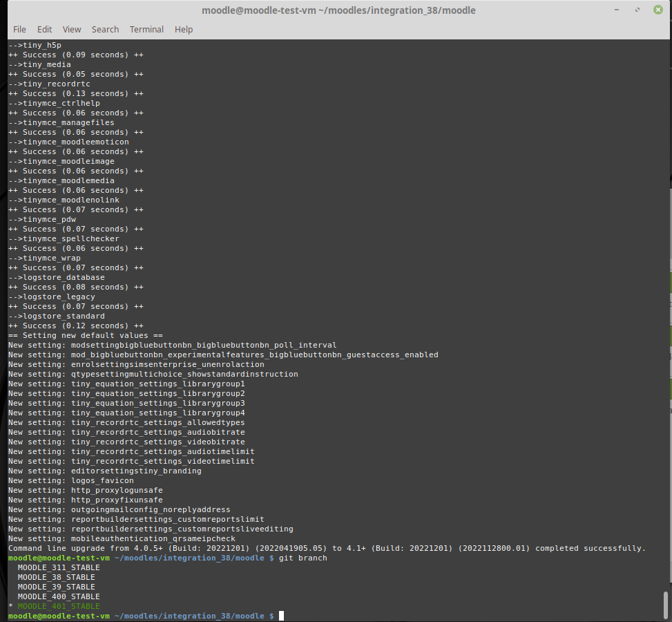Viewport: 672px width, 622px height.
Task: Click the '-->logstore_database' line
Action: point(56,278)
